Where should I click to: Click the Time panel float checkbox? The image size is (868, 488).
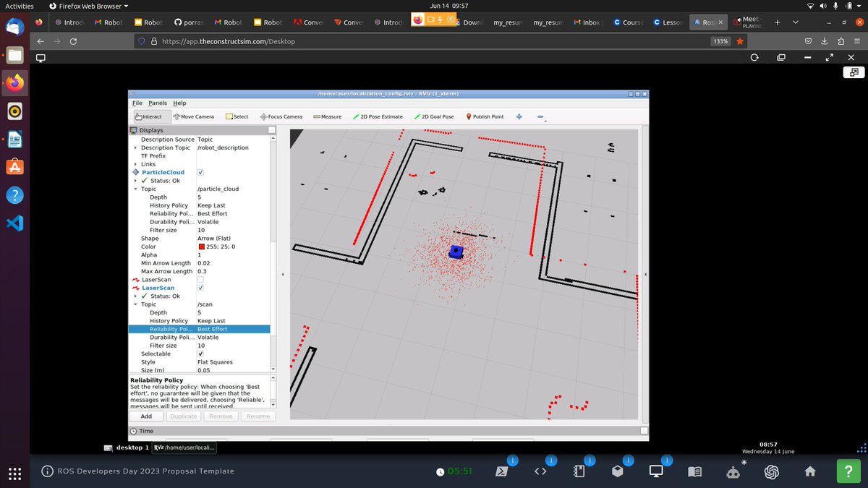coord(644,430)
